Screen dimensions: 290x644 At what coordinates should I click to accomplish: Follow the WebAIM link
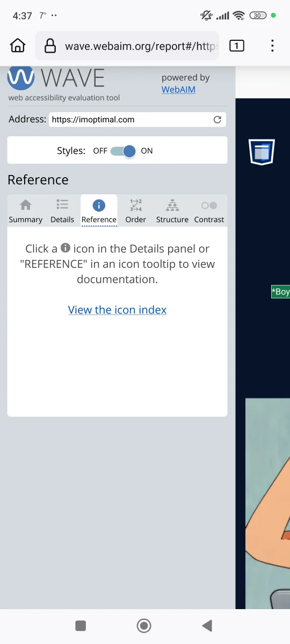click(x=178, y=90)
